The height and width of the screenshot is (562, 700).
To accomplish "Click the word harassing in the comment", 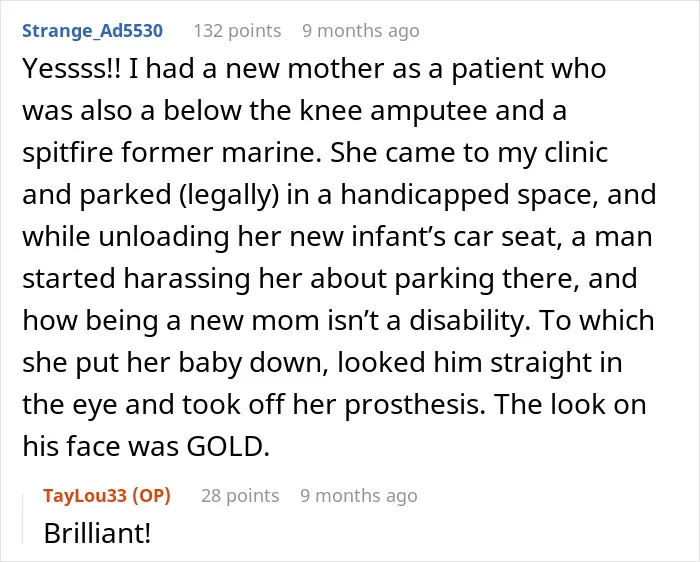I will (187, 279).
